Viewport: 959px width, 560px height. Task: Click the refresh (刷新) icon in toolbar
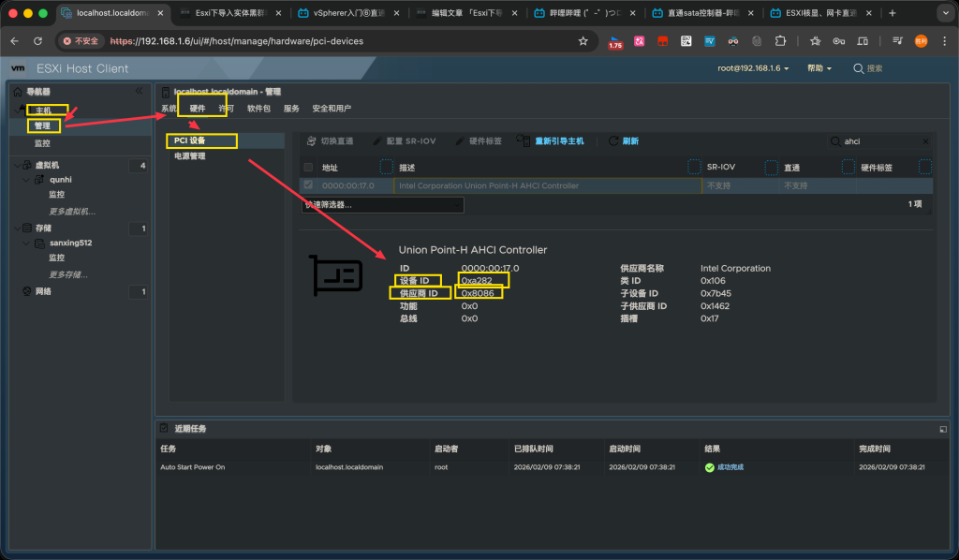click(613, 140)
